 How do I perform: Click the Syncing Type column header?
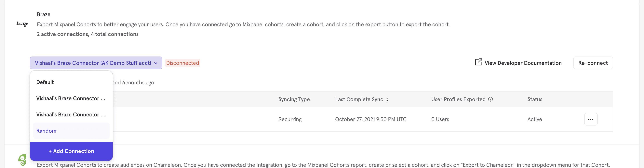tap(294, 100)
